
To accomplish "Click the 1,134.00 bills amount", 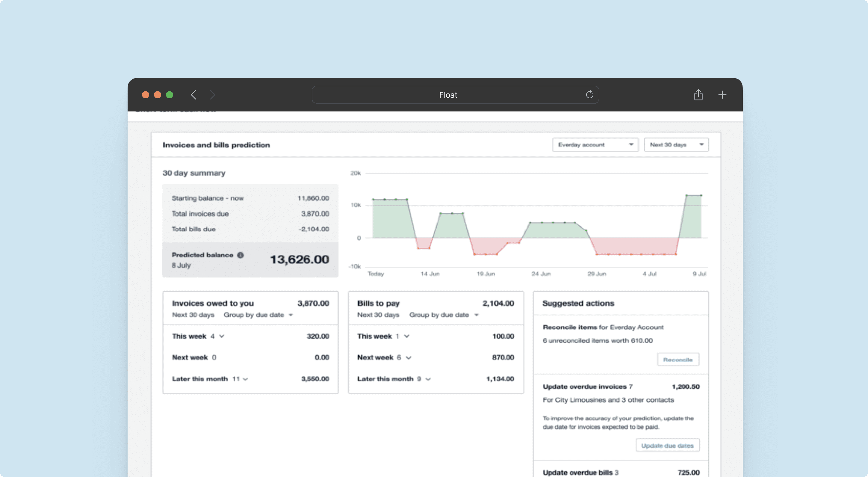I will click(x=500, y=379).
